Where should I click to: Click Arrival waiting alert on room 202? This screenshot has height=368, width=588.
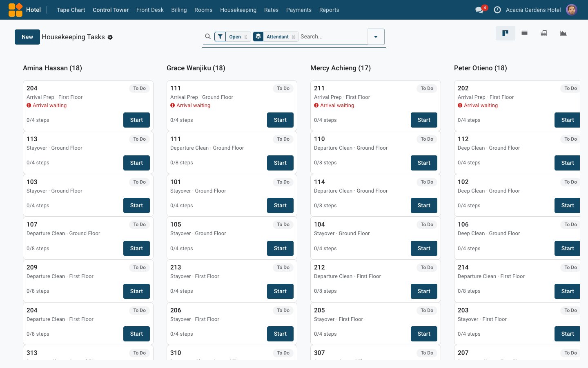pos(478,105)
